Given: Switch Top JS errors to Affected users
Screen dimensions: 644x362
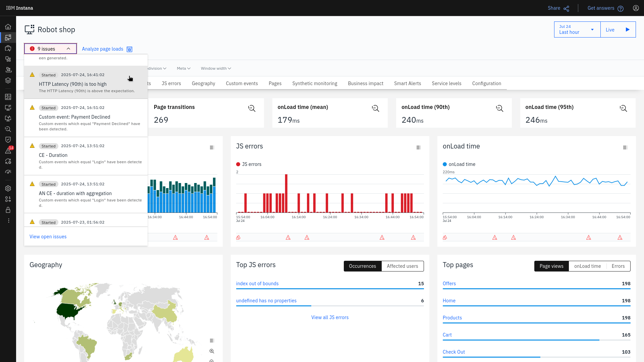Looking at the screenshot, I should (x=402, y=266).
